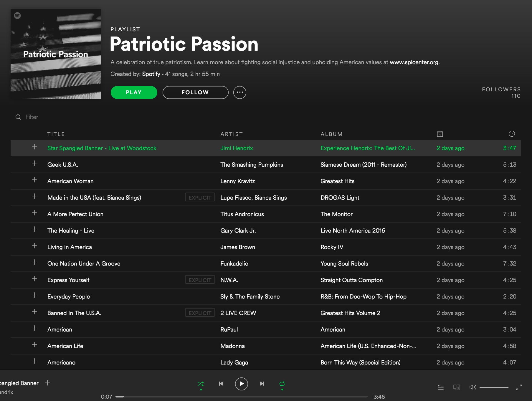Open Madonna artist page
Screen dimensions: 532x401
pos(233,346)
